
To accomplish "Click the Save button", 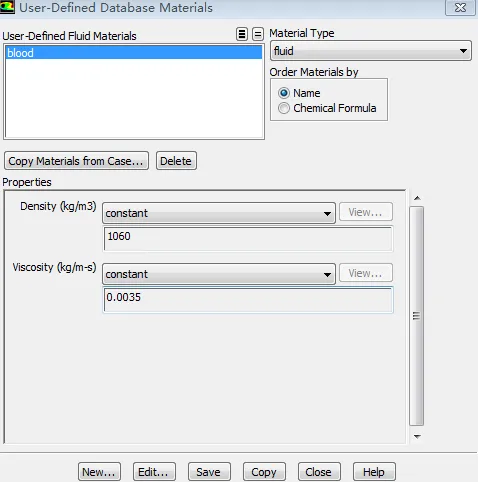I will (209, 472).
